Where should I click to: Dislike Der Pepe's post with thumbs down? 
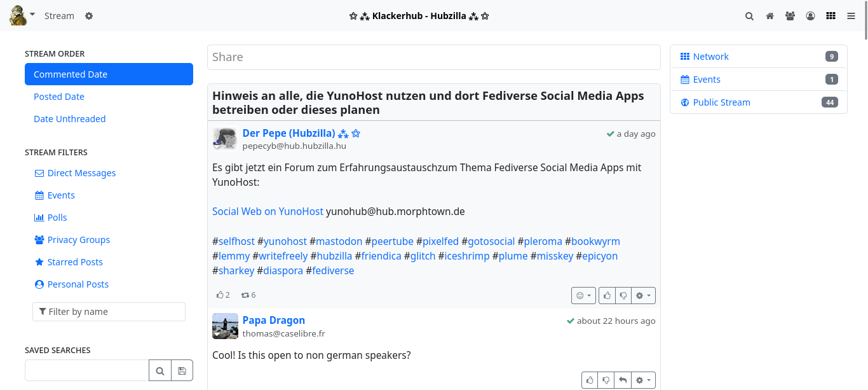[x=623, y=295]
